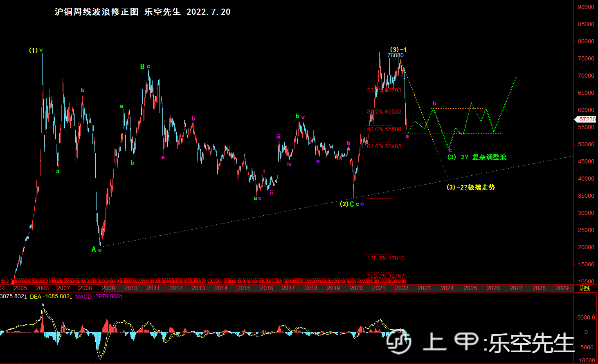Screen dimensions: 598x364
Task: Click the 35000 price axis label
Action: point(586,196)
